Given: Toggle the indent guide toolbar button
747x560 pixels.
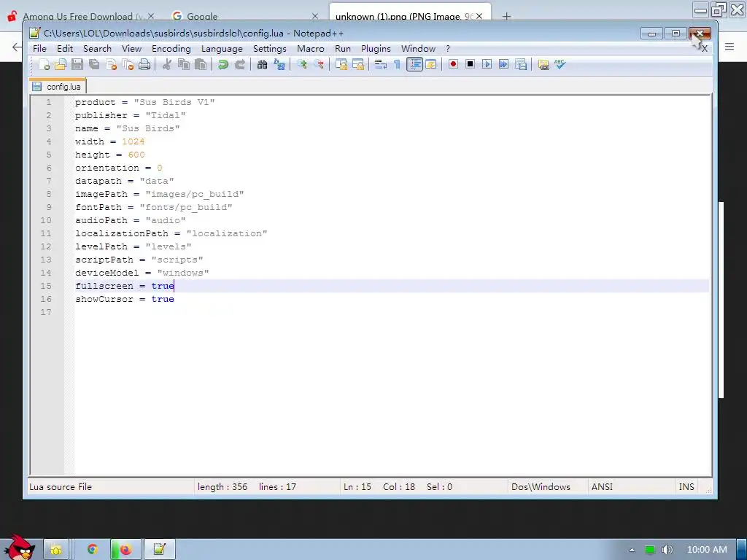Looking at the screenshot, I should 414,64.
